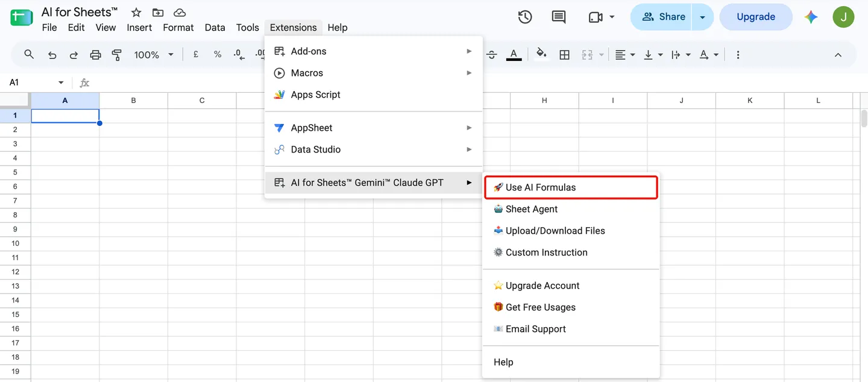Close the Extensions menu
Screen dimensions: 868x382
coord(294,27)
